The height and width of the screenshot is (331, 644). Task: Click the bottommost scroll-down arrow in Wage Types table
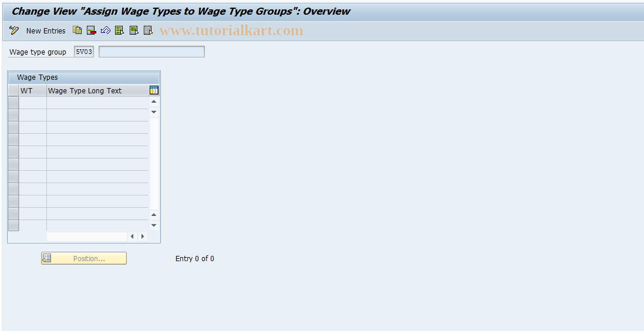(154, 225)
